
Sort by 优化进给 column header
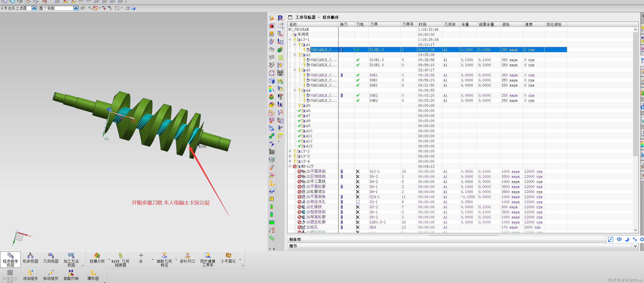coord(556,24)
